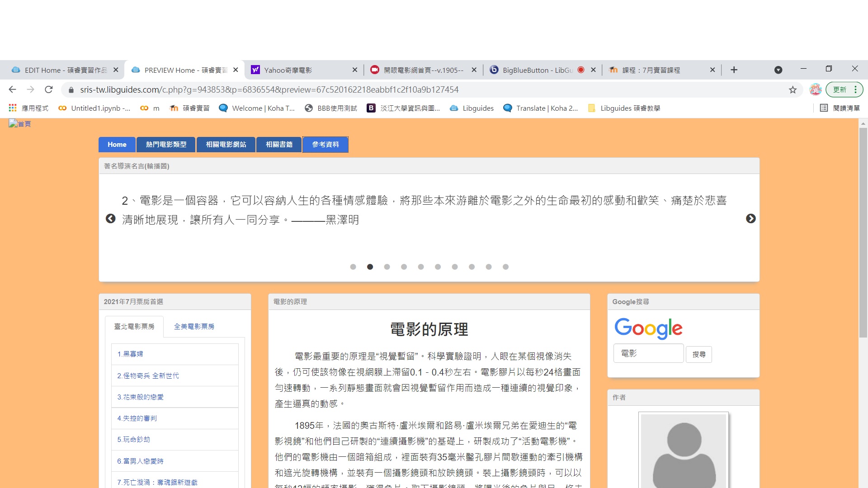Click the Chrome profile avatar icon
The height and width of the screenshot is (488, 868).
pyautogui.click(x=815, y=89)
